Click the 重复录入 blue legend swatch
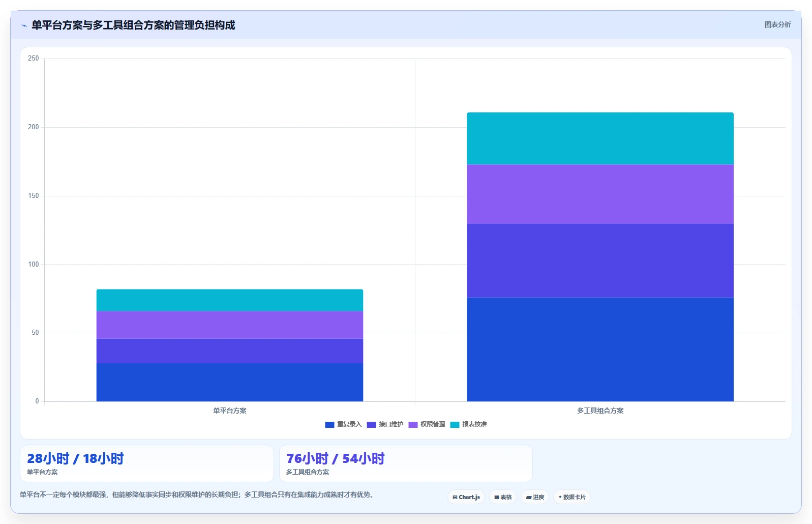 click(x=329, y=424)
